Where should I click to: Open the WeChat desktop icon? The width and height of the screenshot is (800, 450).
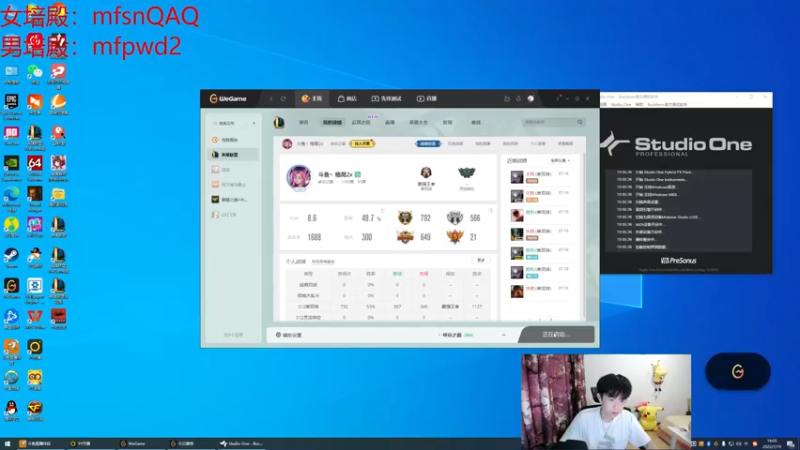[x=35, y=75]
